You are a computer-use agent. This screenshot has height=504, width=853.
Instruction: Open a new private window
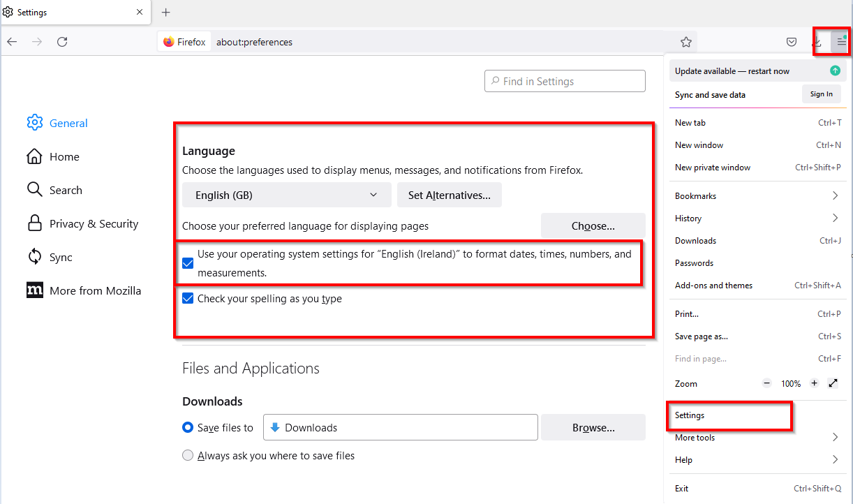click(713, 167)
